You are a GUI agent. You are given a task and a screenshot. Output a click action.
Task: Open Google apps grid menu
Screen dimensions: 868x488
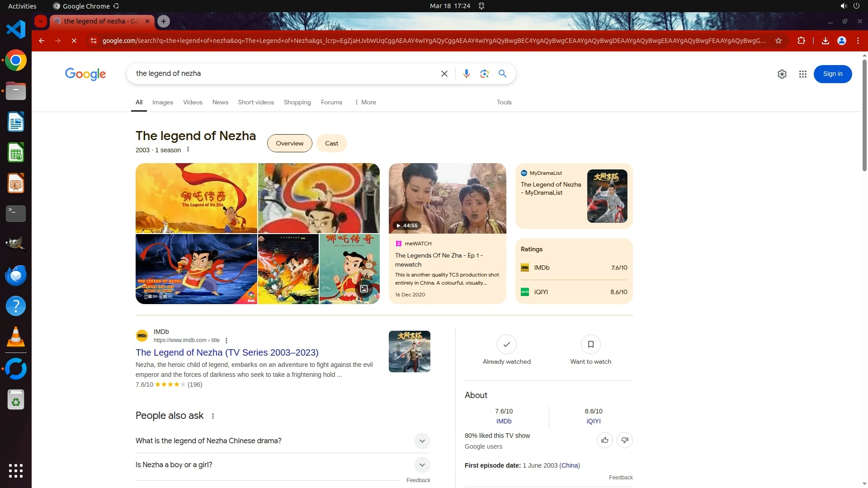point(802,74)
